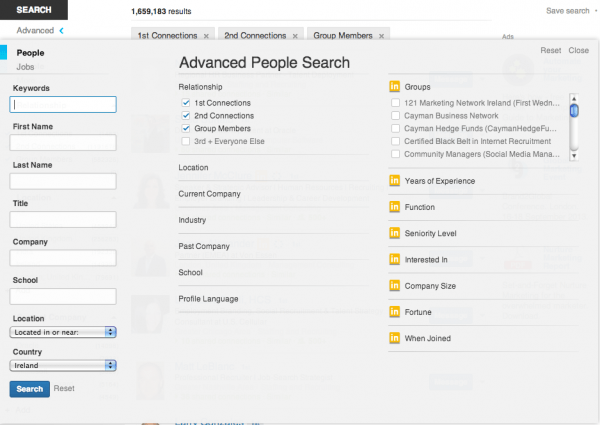The height and width of the screenshot is (425, 600).
Task: Expand the Past Company filter section
Action: coord(204,246)
